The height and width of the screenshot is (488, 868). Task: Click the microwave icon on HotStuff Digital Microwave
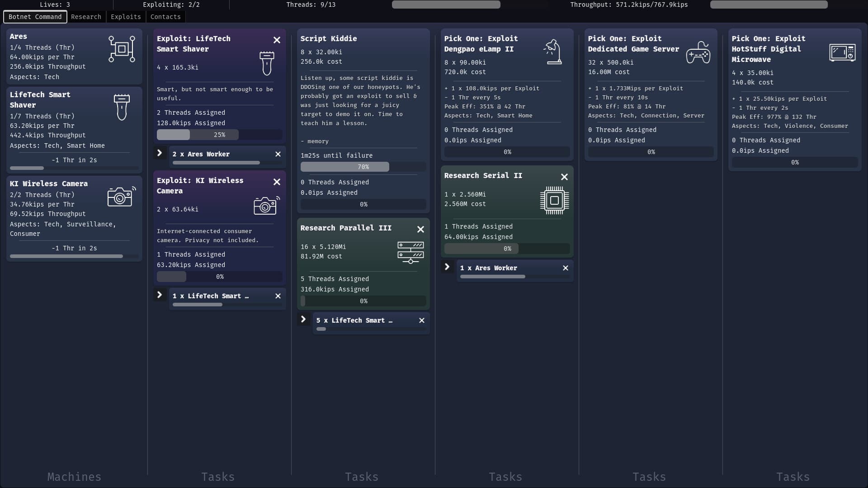click(842, 52)
